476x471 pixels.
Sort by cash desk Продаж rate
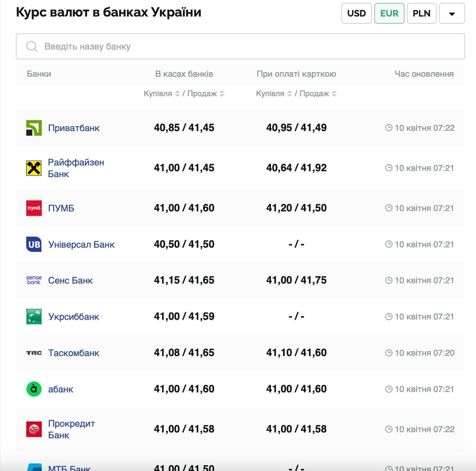click(222, 94)
